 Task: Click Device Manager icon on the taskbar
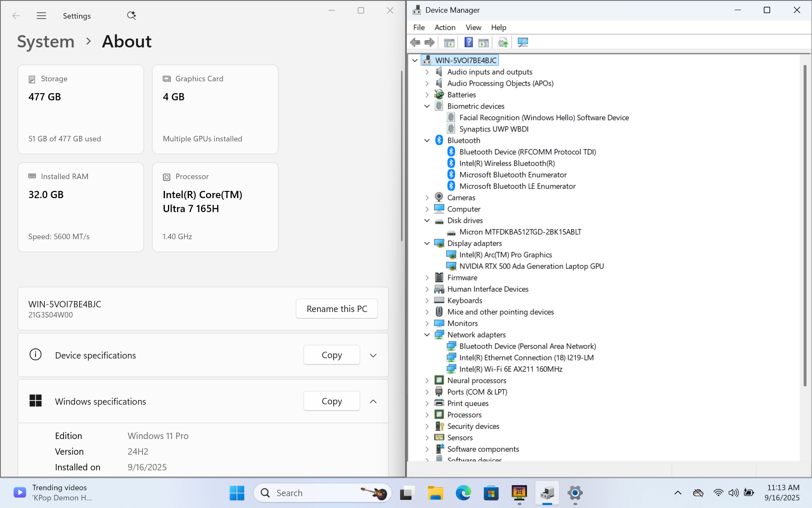click(x=547, y=493)
